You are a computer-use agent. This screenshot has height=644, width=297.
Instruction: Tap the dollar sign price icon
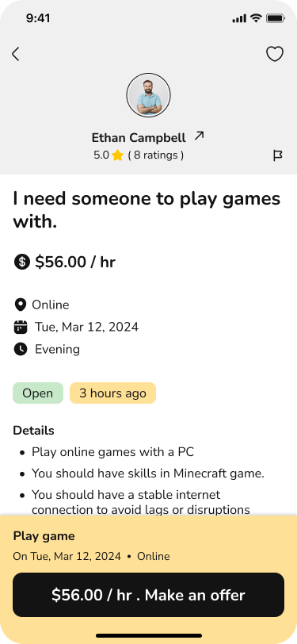[x=21, y=262]
